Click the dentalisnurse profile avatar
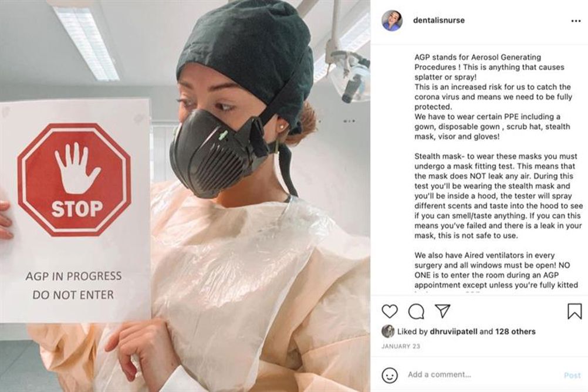Viewport: 588px width, 392px height. pos(392,21)
